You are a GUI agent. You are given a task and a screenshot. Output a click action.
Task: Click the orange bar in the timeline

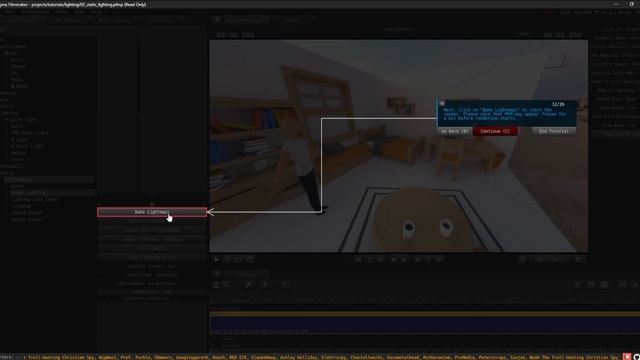[424, 314]
